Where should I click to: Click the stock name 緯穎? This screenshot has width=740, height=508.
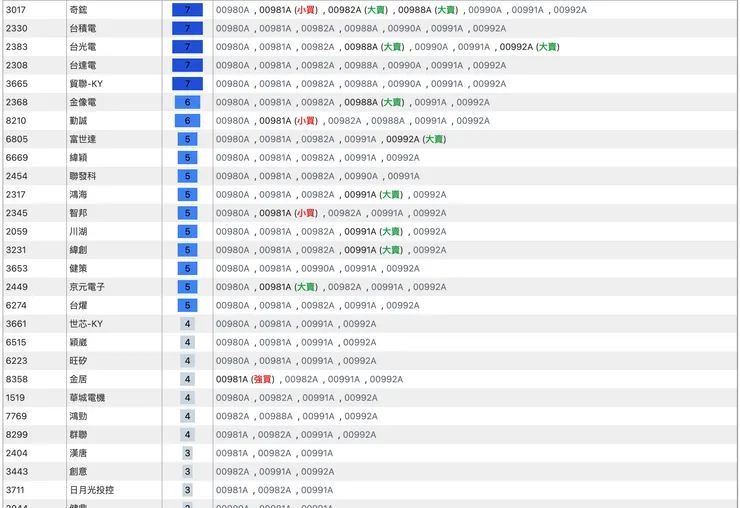click(78, 157)
